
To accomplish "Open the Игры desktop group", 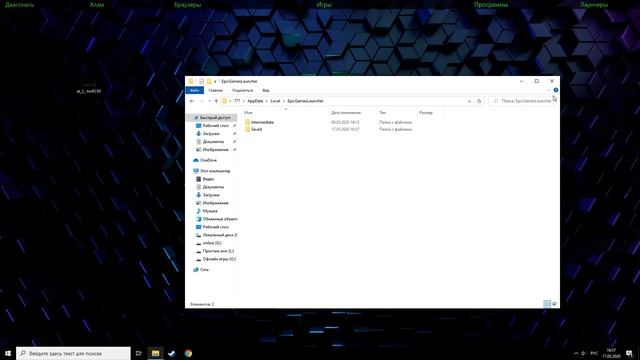I will pos(324,5).
